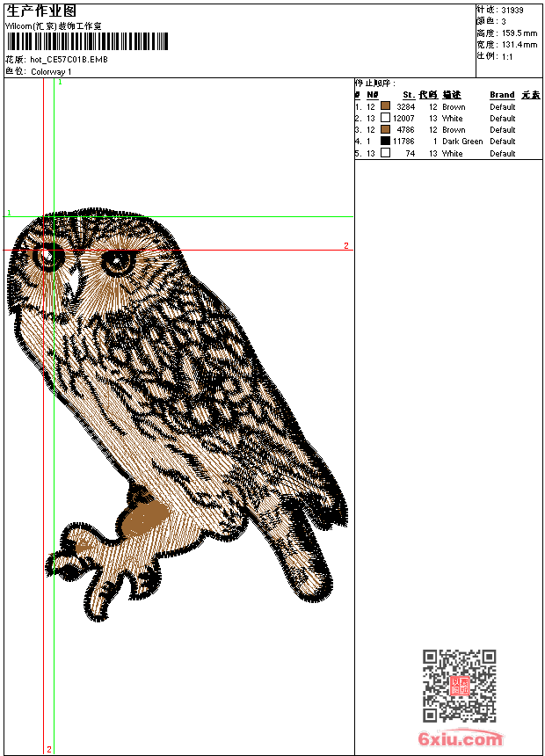545x756 pixels.
Task: Click stitch count 12007 in row 2
Action: click(x=403, y=119)
